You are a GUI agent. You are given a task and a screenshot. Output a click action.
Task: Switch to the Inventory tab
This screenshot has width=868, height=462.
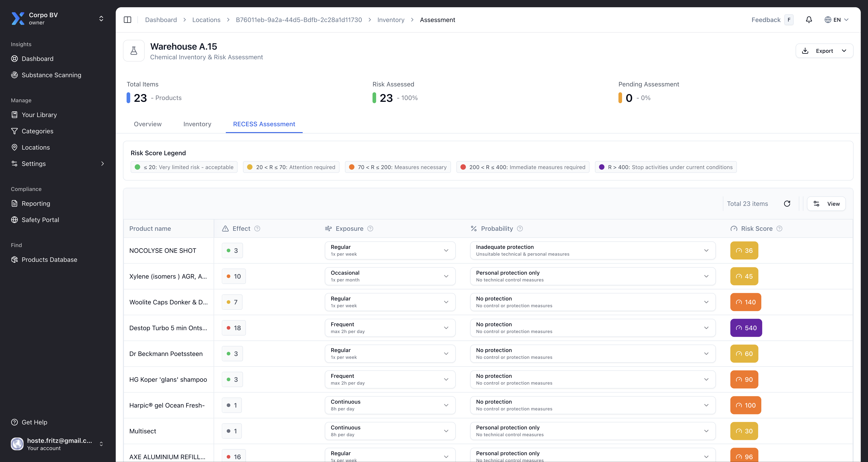[x=197, y=124]
